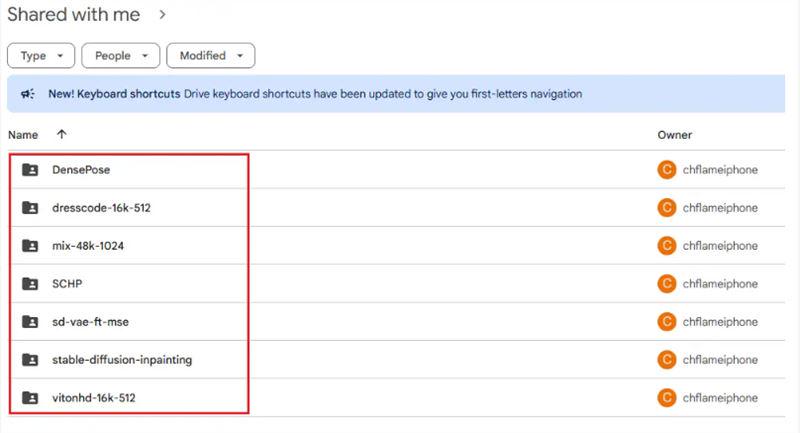
Task: Click the Shared with me heading
Action: pos(73,15)
